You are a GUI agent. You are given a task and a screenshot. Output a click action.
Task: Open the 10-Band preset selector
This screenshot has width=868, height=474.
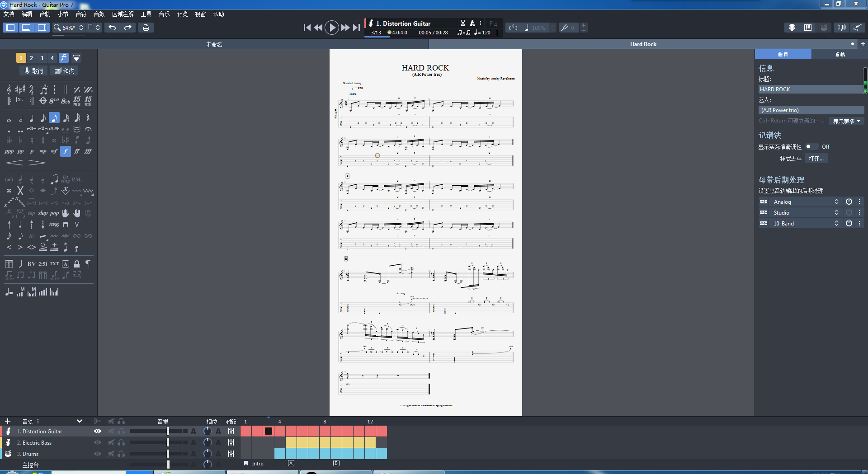pos(836,224)
